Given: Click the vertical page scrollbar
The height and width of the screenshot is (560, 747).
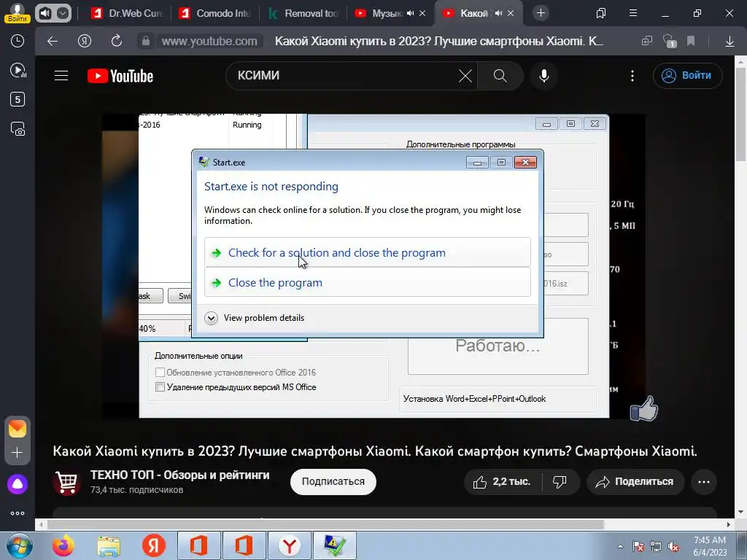Looking at the screenshot, I should click(x=741, y=114).
